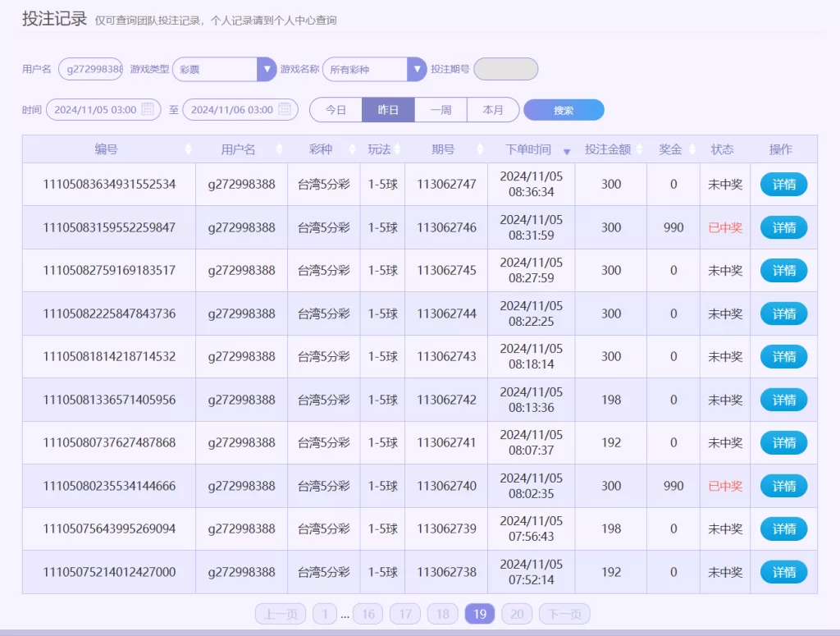The height and width of the screenshot is (636, 840).
Task: Click order time 2024/11/05 08:36:34
Action: [532, 185]
